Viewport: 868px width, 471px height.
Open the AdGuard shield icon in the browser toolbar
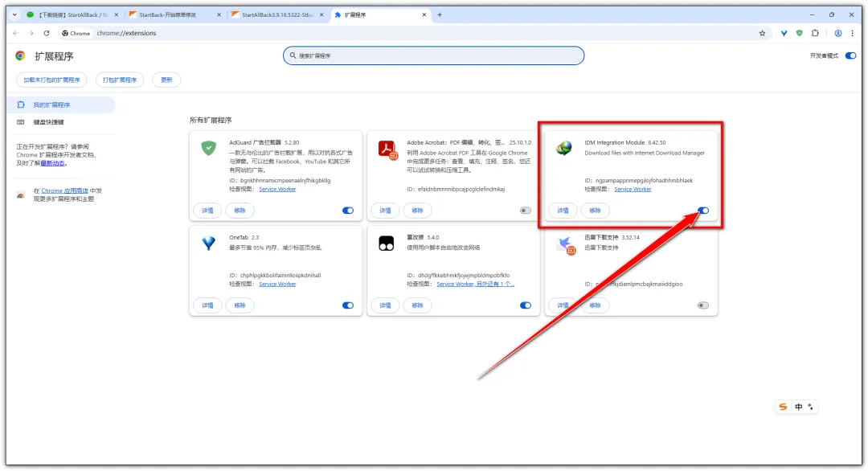click(x=800, y=33)
